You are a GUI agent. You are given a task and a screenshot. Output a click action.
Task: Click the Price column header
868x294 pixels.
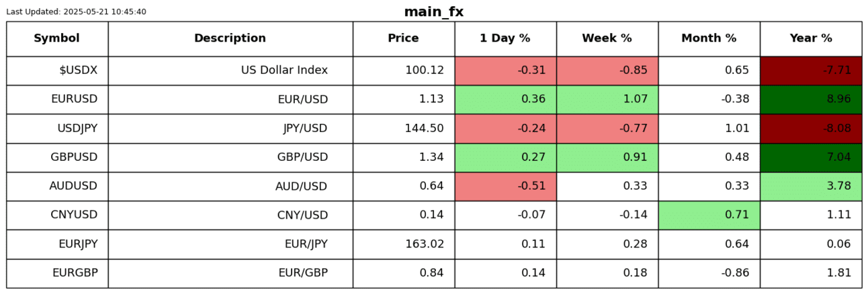pos(403,38)
